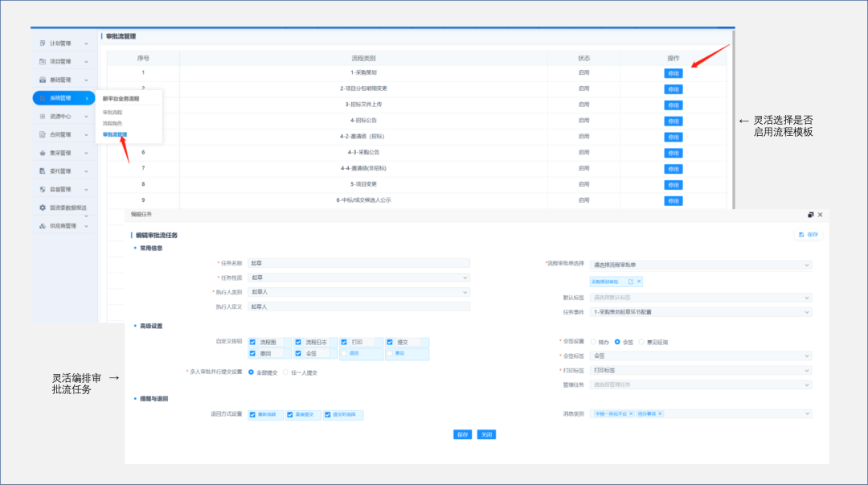Viewport: 868px width, 485px height.
Task: Click the 任务名称 input field
Action: pos(358,263)
